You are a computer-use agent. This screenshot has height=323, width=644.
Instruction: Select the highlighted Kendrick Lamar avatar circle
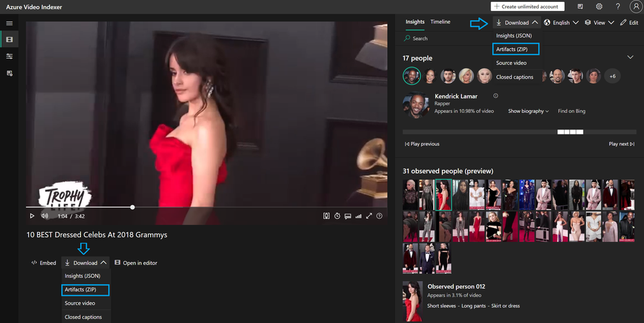412,76
